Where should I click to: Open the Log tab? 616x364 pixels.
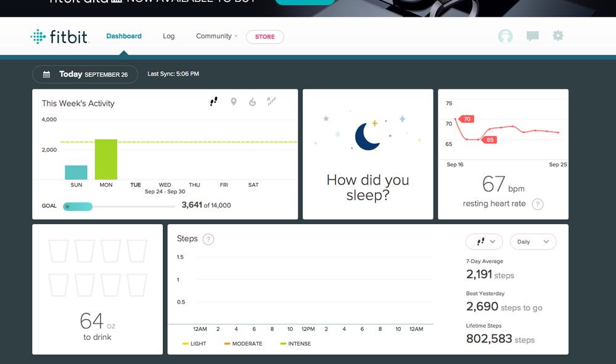point(168,36)
